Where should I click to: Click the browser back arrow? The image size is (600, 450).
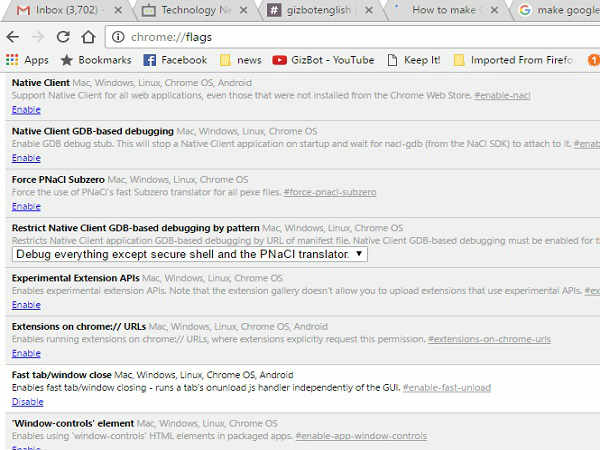click(12, 37)
